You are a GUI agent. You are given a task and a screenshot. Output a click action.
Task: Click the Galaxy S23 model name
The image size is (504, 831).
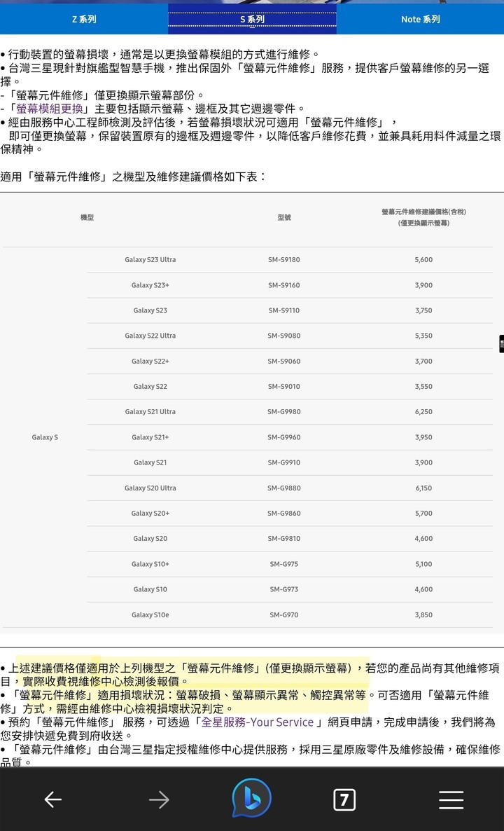click(x=150, y=310)
